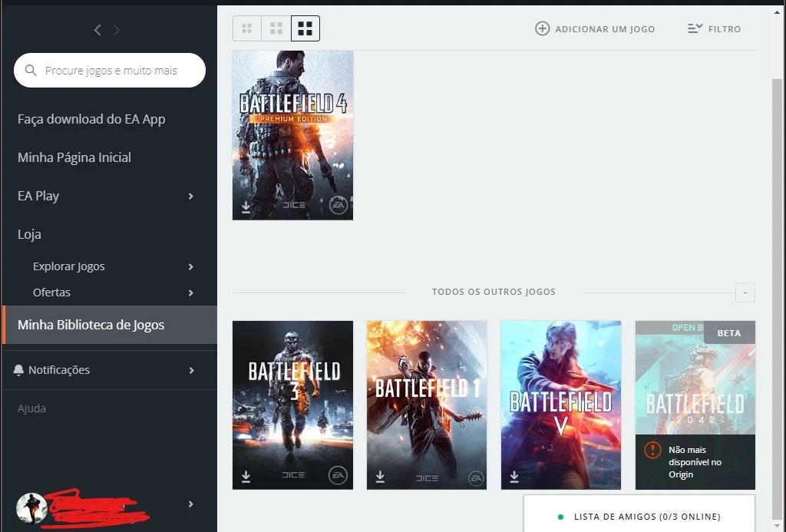
Task: Open Ofertas submenu item
Action: pos(51,292)
